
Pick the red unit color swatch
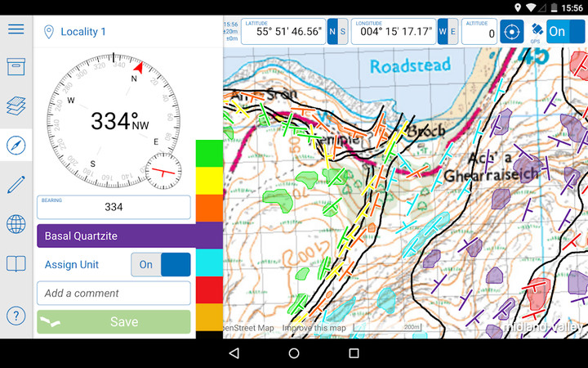tap(209, 289)
